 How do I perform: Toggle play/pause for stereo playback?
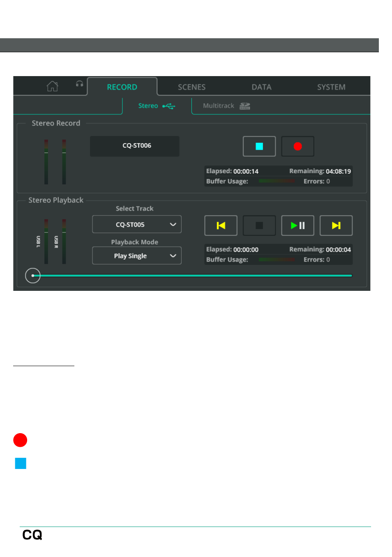[297, 225]
